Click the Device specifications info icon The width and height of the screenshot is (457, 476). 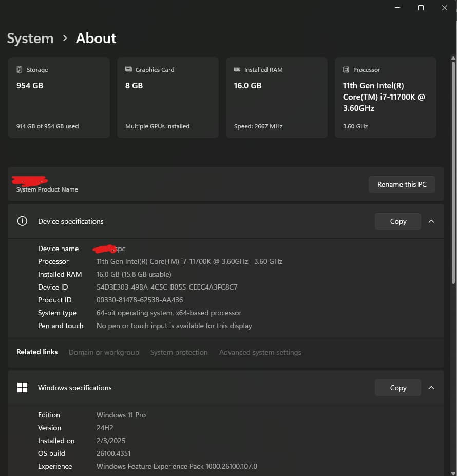coord(22,221)
